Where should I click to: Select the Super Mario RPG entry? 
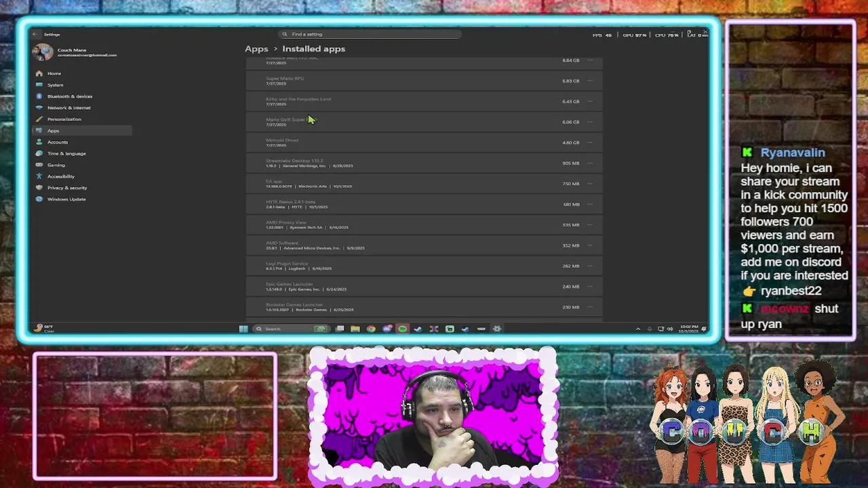point(424,81)
